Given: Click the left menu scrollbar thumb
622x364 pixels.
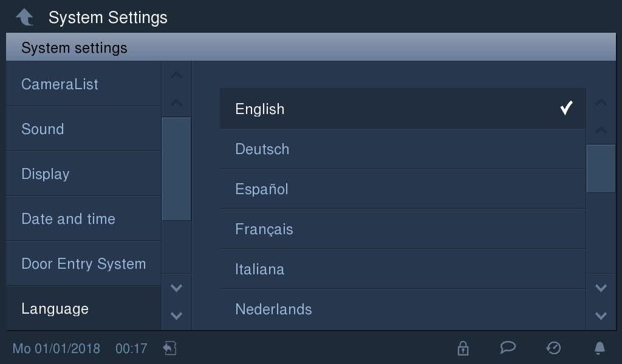Looking at the screenshot, I should coord(177,169).
